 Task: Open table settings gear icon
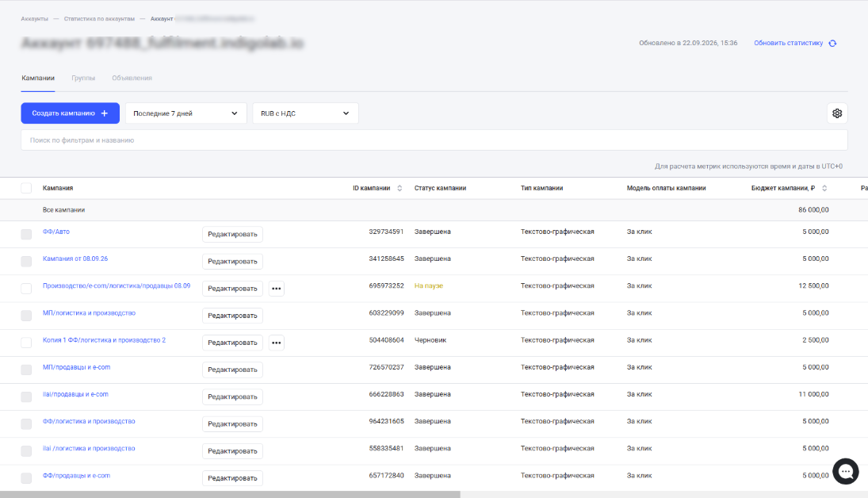tap(837, 113)
